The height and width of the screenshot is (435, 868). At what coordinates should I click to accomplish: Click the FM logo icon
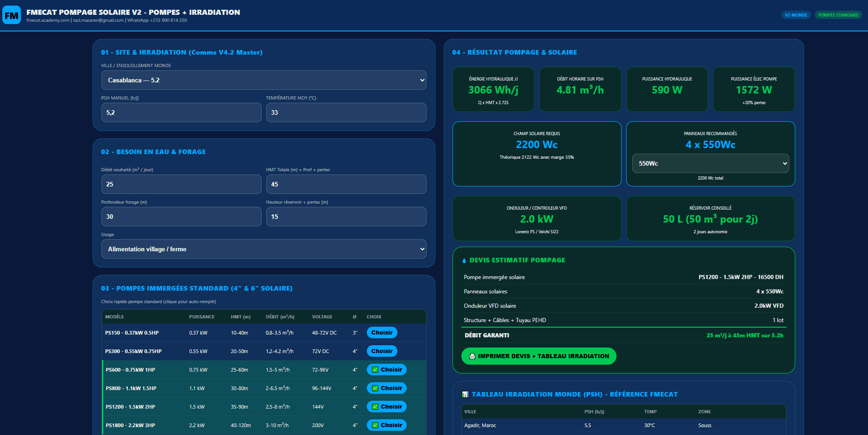coord(12,15)
